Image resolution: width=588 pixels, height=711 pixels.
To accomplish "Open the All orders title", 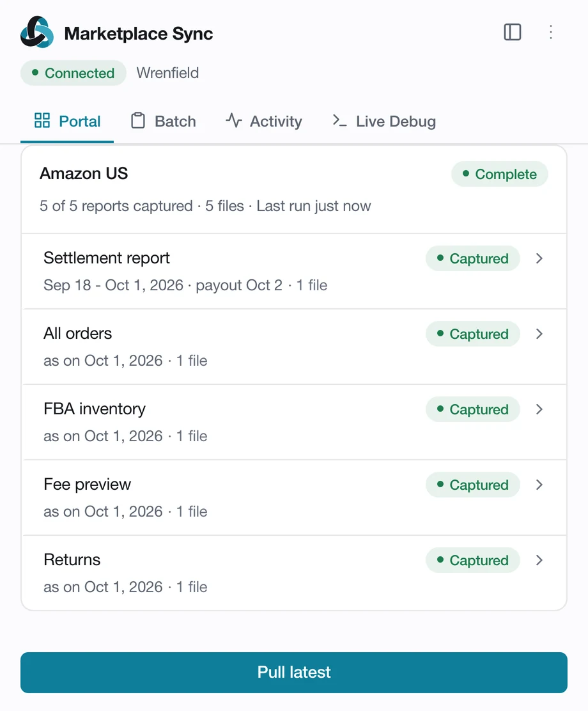I will pos(77,333).
